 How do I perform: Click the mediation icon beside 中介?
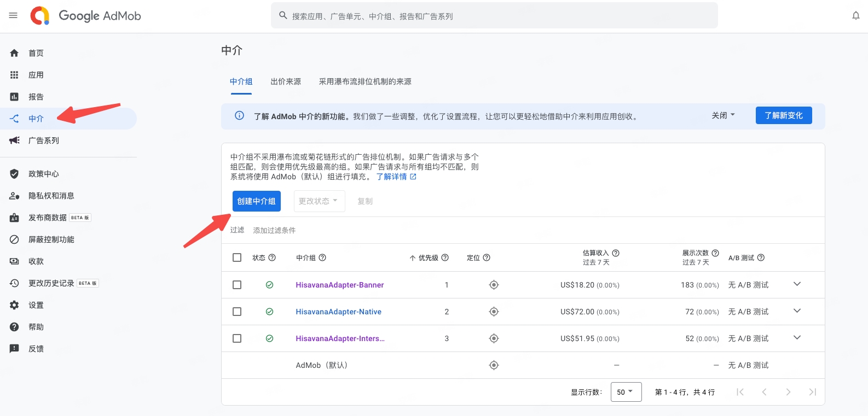tap(14, 119)
